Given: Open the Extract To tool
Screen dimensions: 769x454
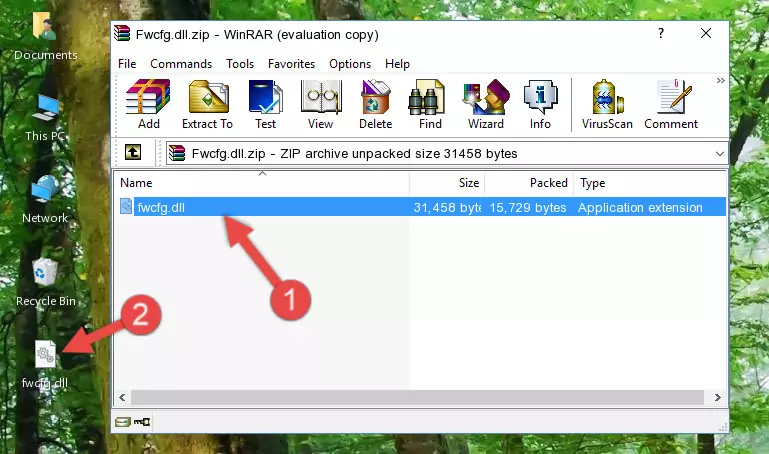Looking at the screenshot, I should [x=207, y=104].
